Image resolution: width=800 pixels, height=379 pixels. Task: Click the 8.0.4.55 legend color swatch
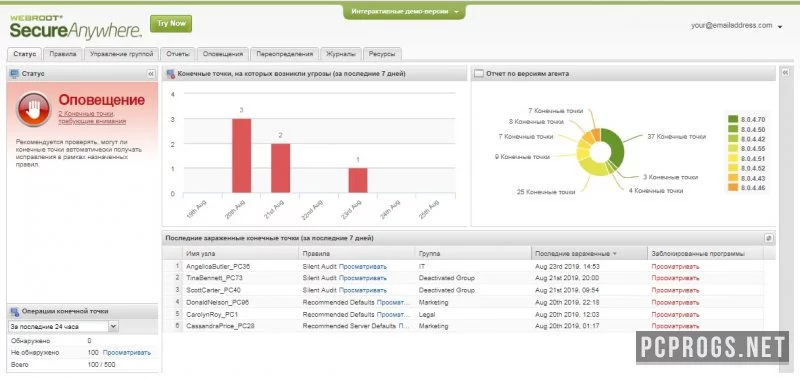(x=733, y=149)
